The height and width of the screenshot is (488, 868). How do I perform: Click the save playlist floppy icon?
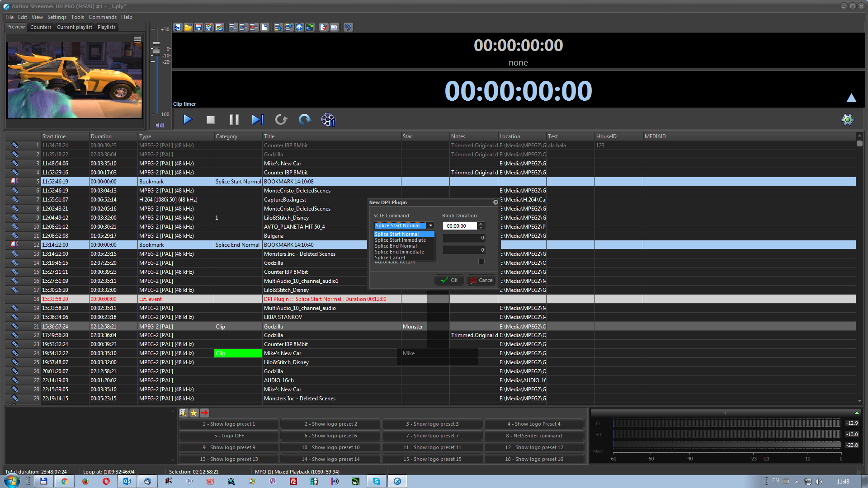click(198, 28)
